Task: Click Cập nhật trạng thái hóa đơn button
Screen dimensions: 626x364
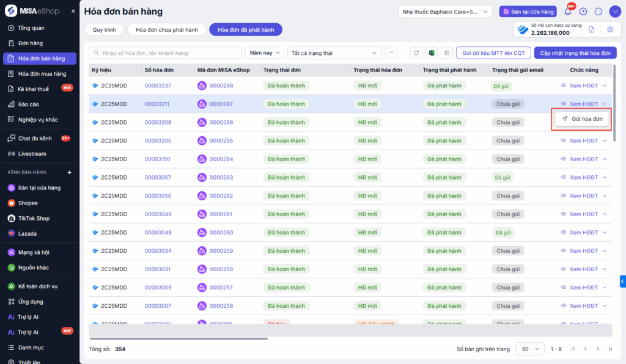Action: [x=575, y=53]
